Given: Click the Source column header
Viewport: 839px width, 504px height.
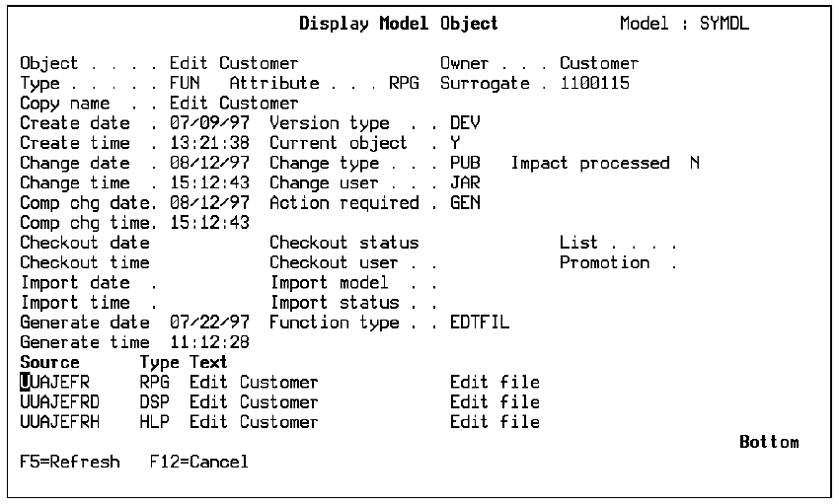Looking at the screenshot, I should 49,362.
